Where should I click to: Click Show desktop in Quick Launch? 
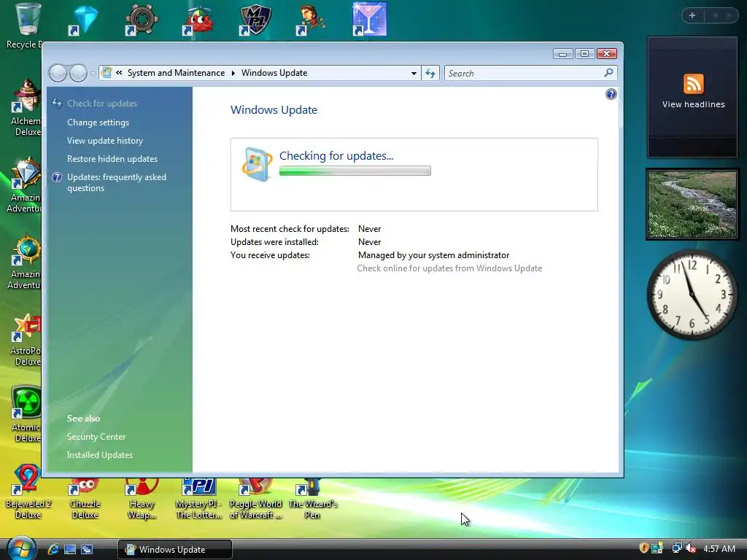[x=70, y=549]
